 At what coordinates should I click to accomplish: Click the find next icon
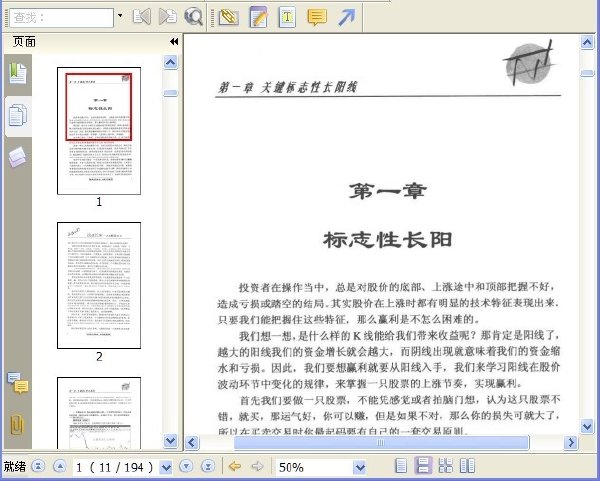click(x=168, y=17)
